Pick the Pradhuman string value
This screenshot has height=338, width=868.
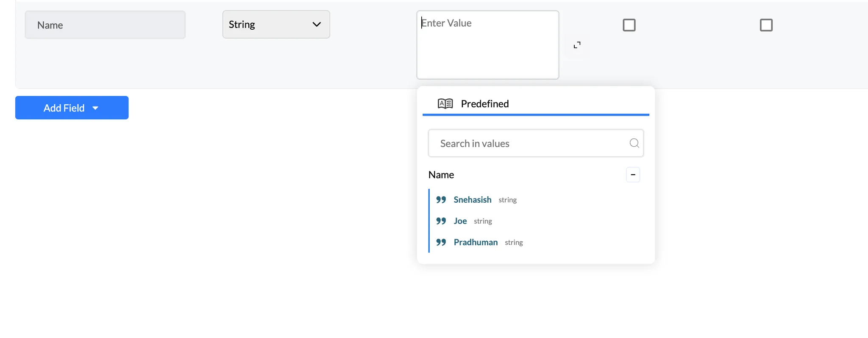click(476, 242)
